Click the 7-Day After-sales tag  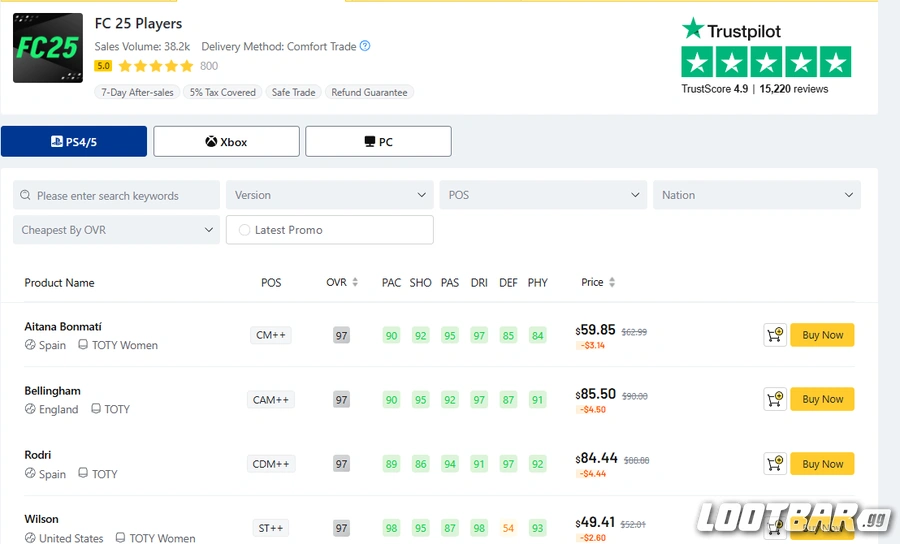(x=137, y=92)
